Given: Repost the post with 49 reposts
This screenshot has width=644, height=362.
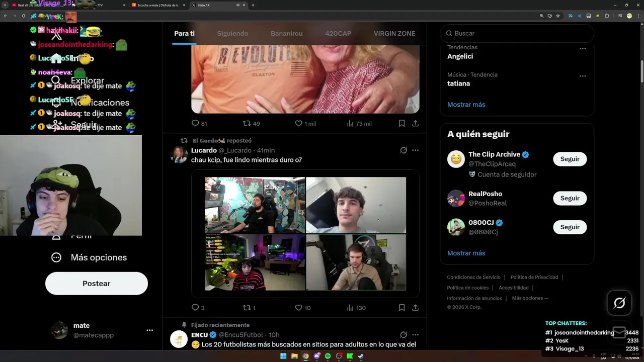Looking at the screenshot, I should pos(247,123).
